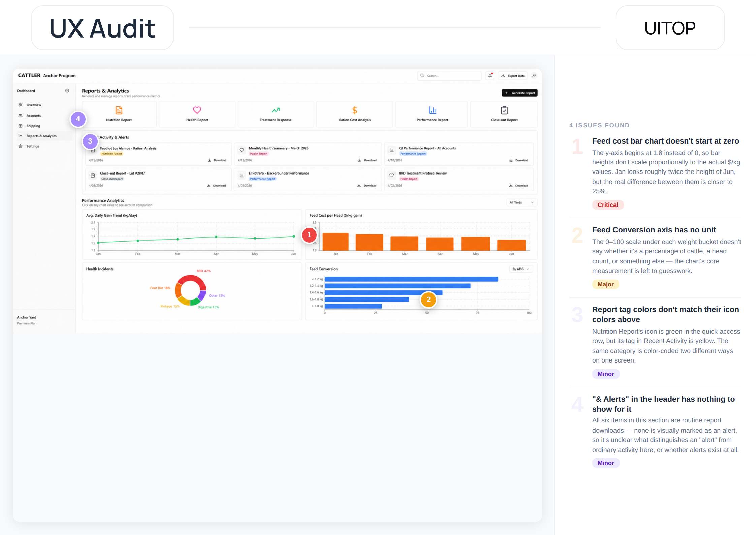The width and height of the screenshot is (756, 535).
Task: Open the Ration Cost Analysis dollar icon
Action: 355,110
